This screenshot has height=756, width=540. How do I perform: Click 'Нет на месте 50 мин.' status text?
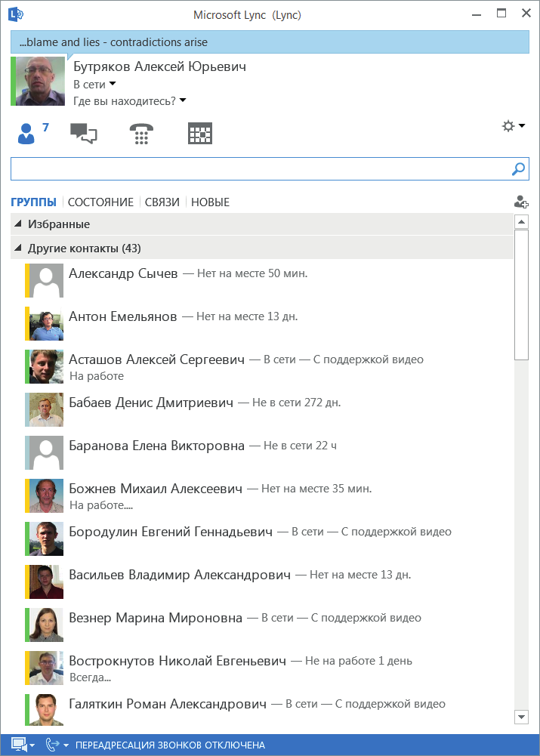tap(252, 273)
